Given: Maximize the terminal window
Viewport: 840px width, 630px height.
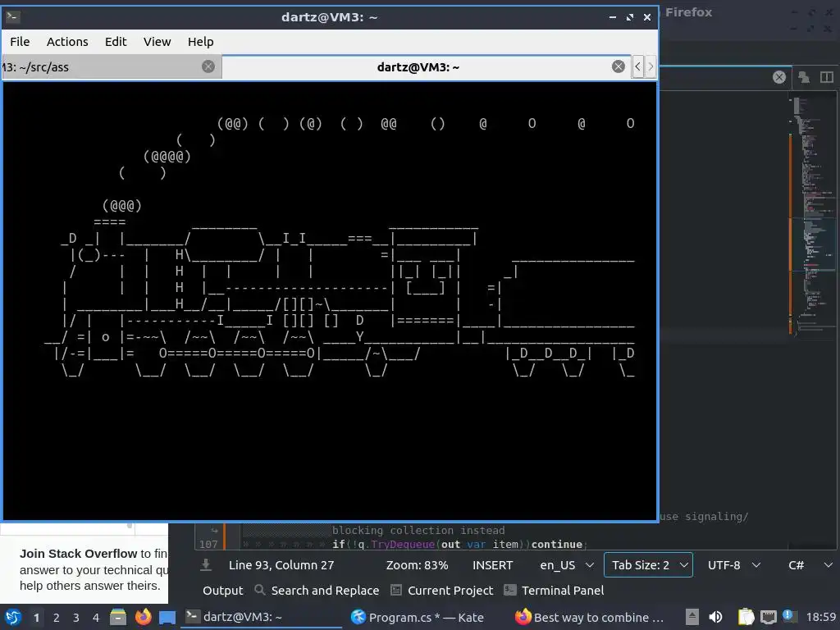Looking at the screenshot, I should 629,17.
